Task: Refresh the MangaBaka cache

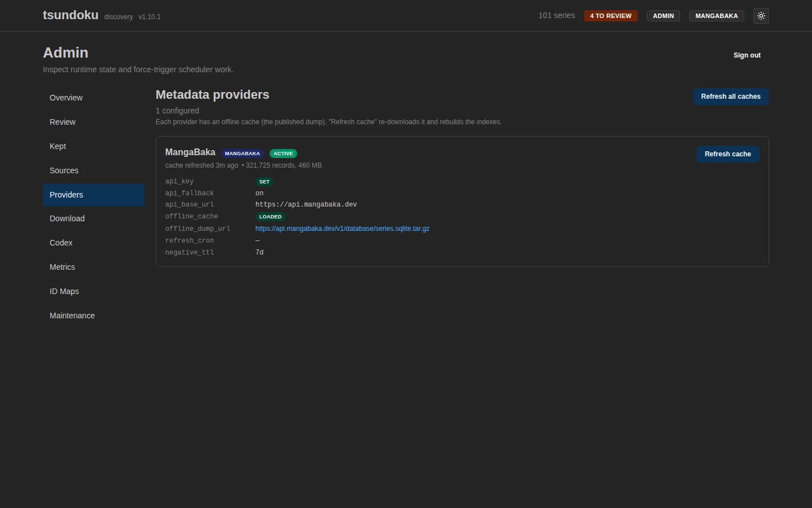Action: tap(727, 154)
